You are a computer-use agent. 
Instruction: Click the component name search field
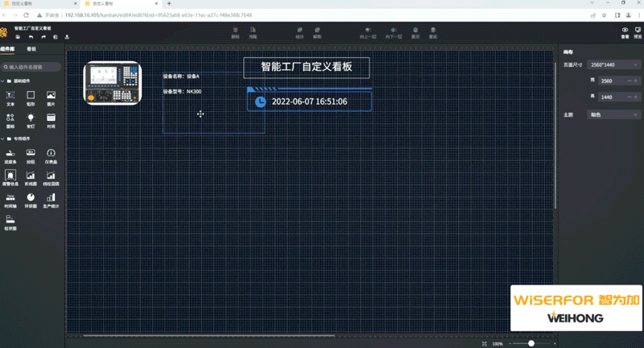tap(32, 67)
